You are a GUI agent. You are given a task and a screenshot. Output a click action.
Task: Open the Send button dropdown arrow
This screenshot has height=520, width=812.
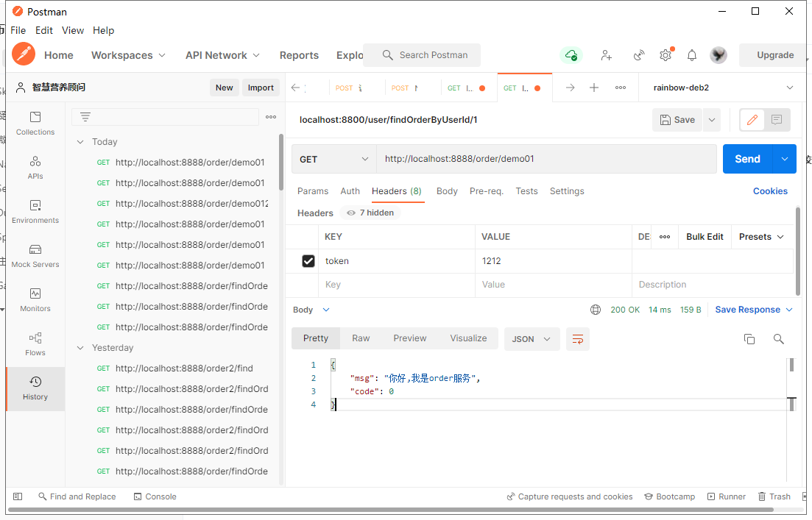point(785,159)
